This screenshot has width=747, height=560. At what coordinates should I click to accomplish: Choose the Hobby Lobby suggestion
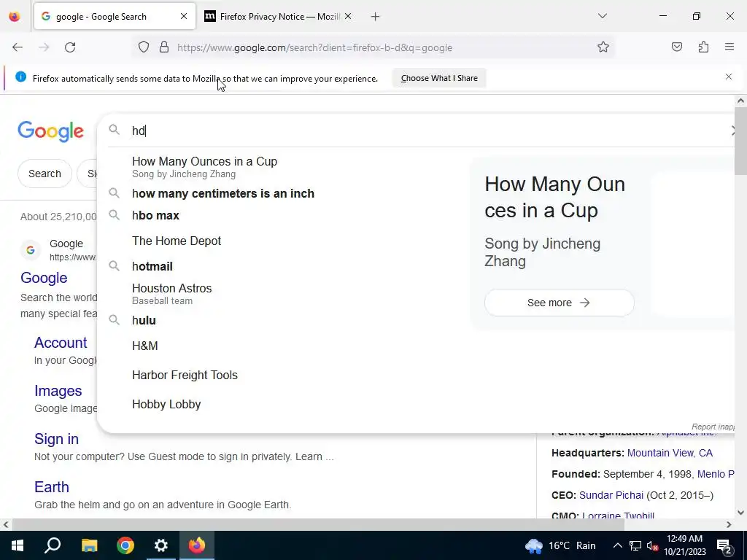[166, 404]
